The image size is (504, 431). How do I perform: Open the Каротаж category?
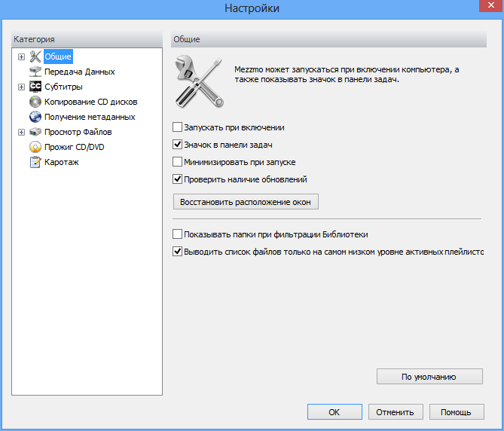tap(61, 162)
